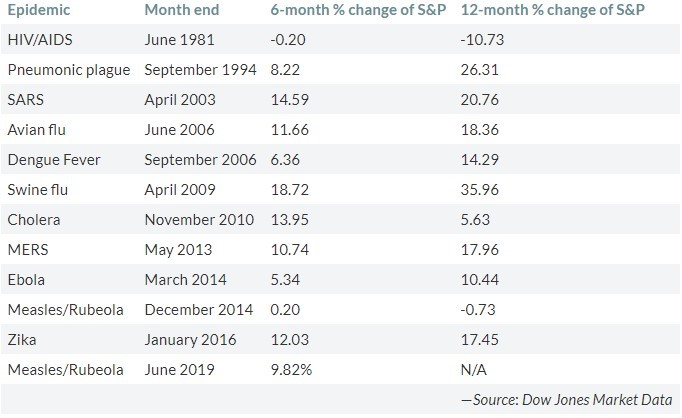The width and height of the screenshot is (682, 418).
Task: Click the 9.82% value cell
Action: (291, 370)
